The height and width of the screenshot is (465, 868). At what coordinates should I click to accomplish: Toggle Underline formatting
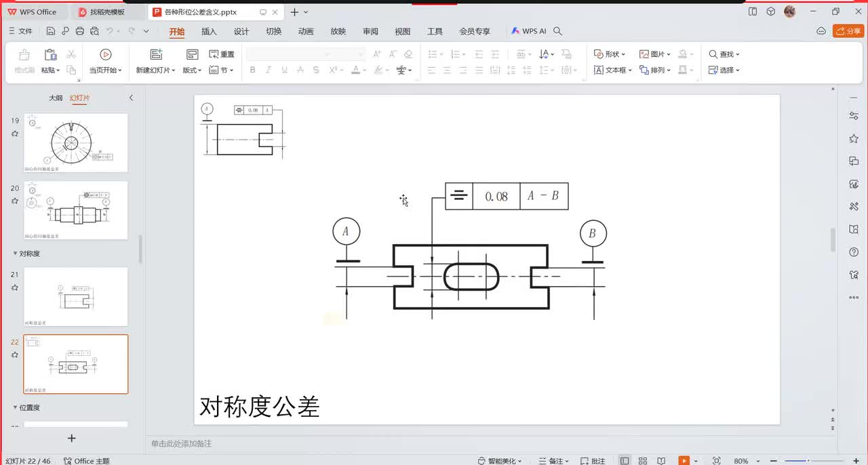pyautogui.click(x=284, y=70)
